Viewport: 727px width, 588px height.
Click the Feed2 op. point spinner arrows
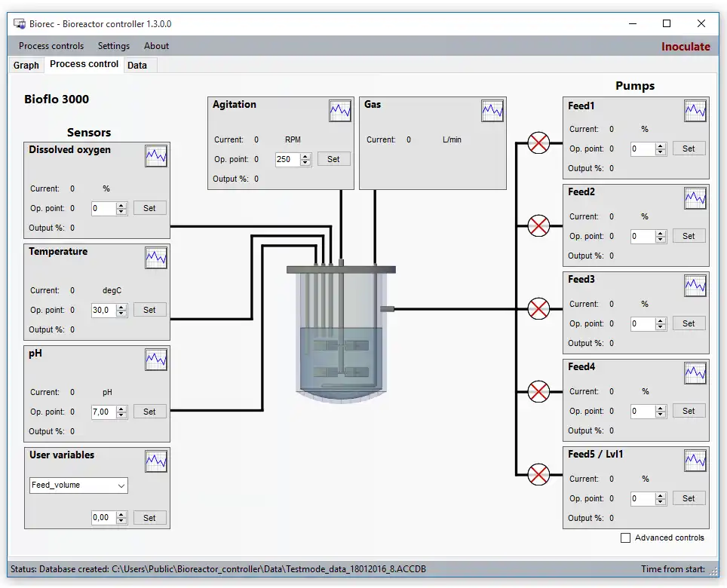pyautogui.click(x=661, y=236)
